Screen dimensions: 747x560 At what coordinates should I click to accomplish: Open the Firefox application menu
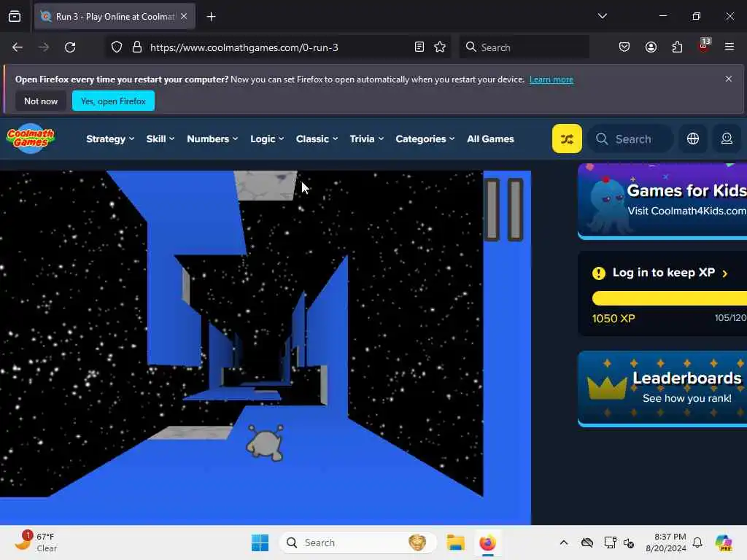[x=729, y=47]
